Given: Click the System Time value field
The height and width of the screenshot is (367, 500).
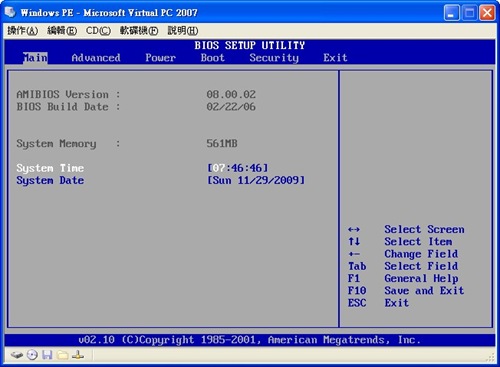Looking at the screenshot, I should (x=237, y=168).
